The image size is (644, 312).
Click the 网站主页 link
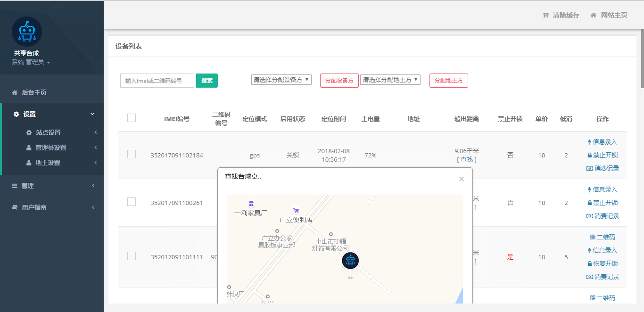609,15
